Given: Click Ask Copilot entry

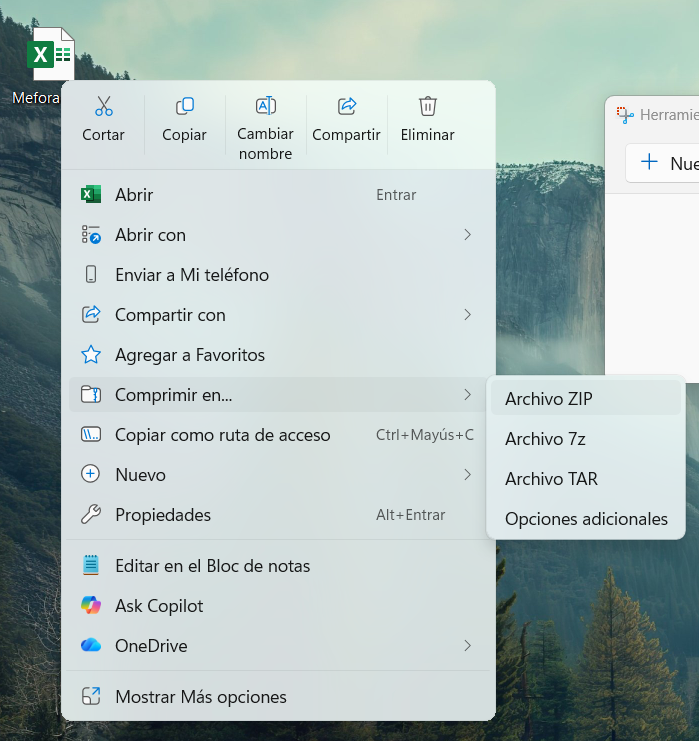Looking at the screenshot, I should [x=159, y=606].
